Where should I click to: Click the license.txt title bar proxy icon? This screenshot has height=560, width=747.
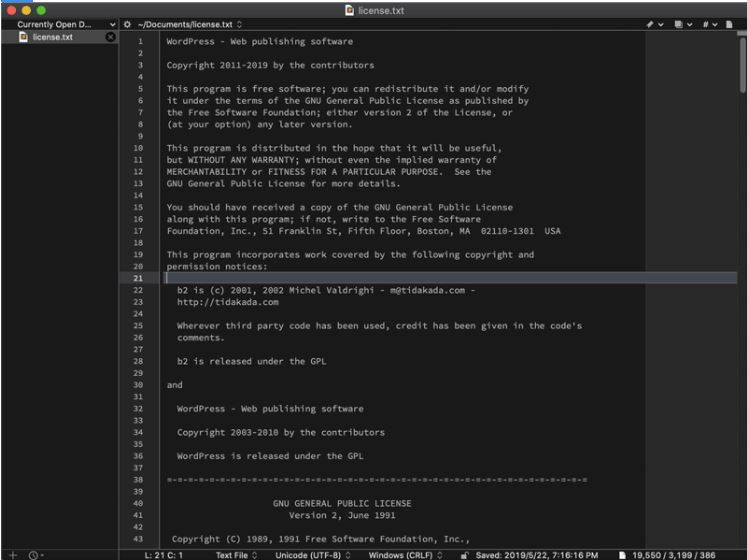click(x=349, y=10)
